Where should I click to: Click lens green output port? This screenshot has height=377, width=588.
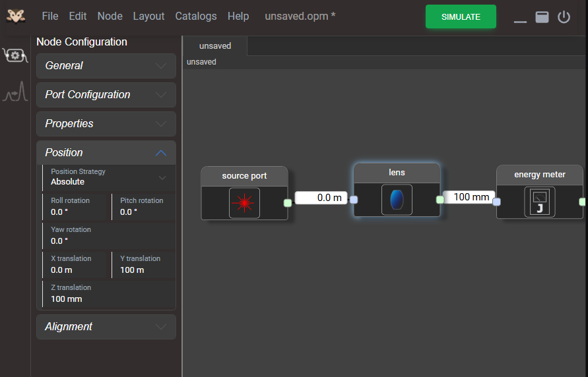click(x=440, y=200)
